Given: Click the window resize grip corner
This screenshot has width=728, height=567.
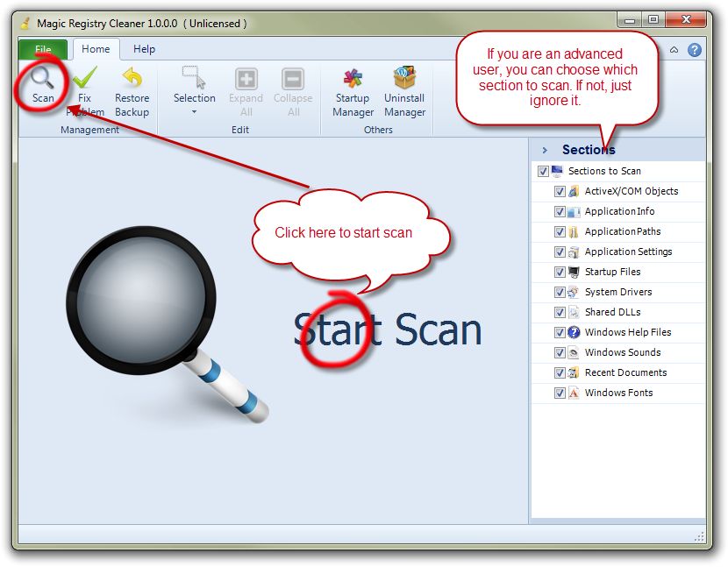Looking at the screenshot, I should [x=699, y=537].
